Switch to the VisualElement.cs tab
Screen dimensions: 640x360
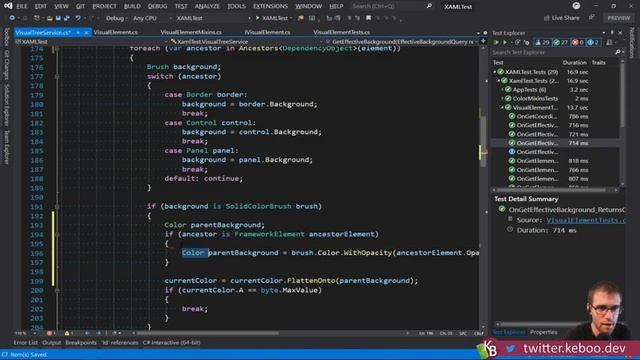[116, 32]
